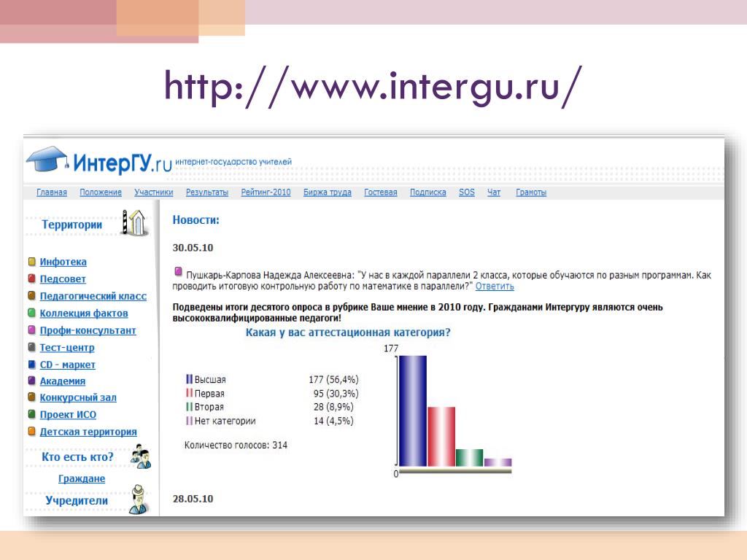Click the blue Высшая legend swatch

click(x=189, y=379)
